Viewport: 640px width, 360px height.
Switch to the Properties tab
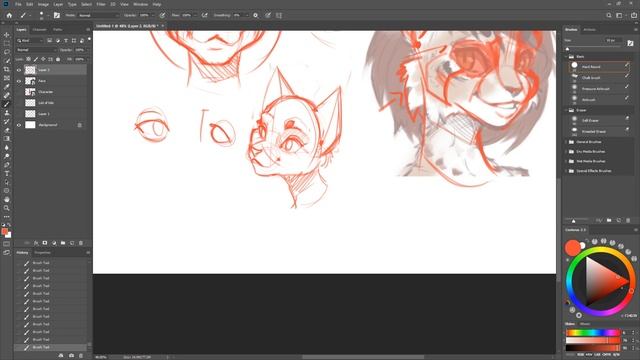point(42,253)
